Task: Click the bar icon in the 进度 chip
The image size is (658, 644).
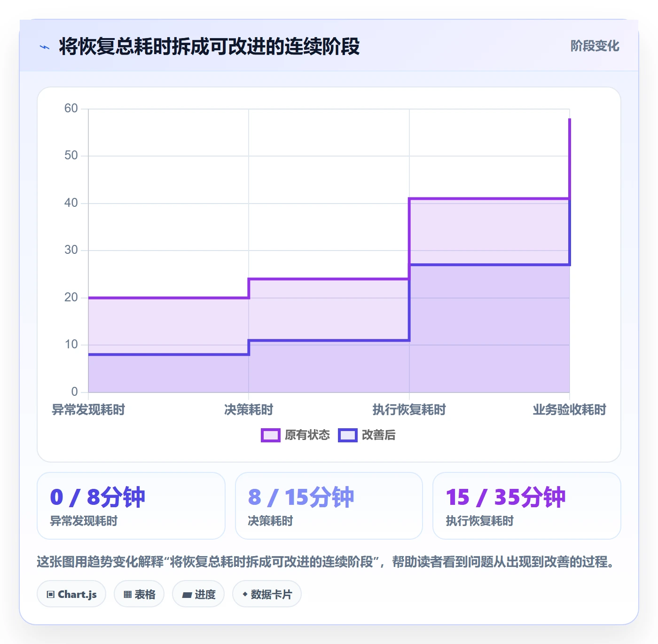Action: (x=187, y=595)
